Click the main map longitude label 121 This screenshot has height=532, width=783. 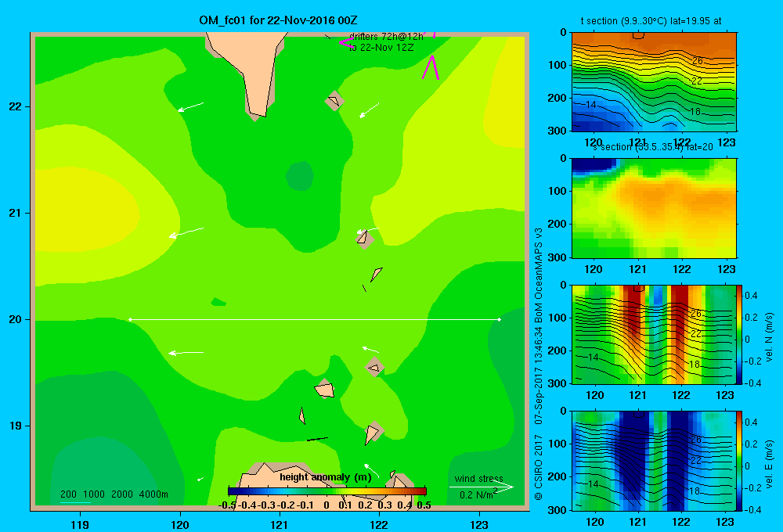pyautogui.click(x=280, y=524)
